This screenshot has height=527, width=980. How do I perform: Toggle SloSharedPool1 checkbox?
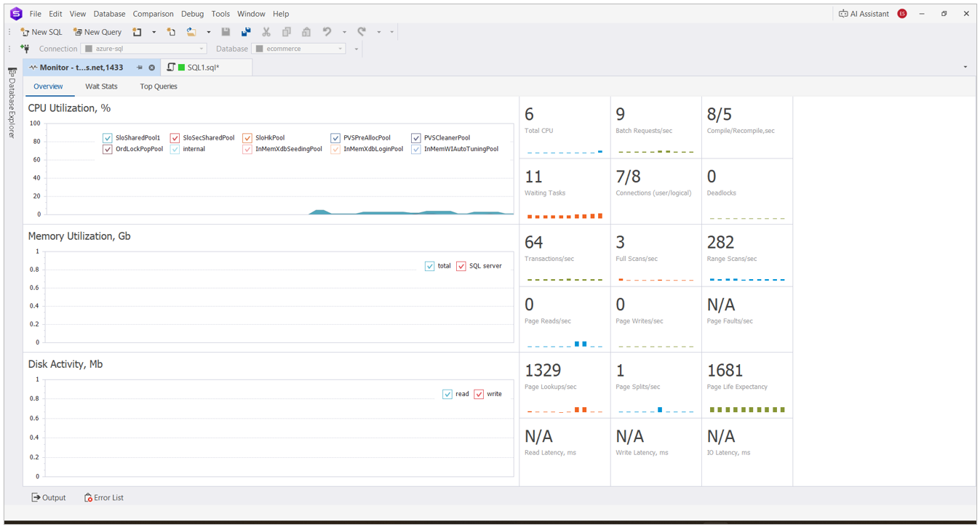108,138
